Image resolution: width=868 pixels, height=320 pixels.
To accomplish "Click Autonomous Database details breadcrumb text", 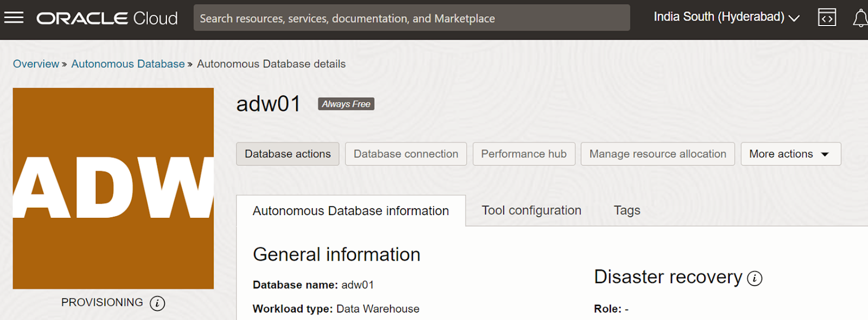I will coord(271,64).
